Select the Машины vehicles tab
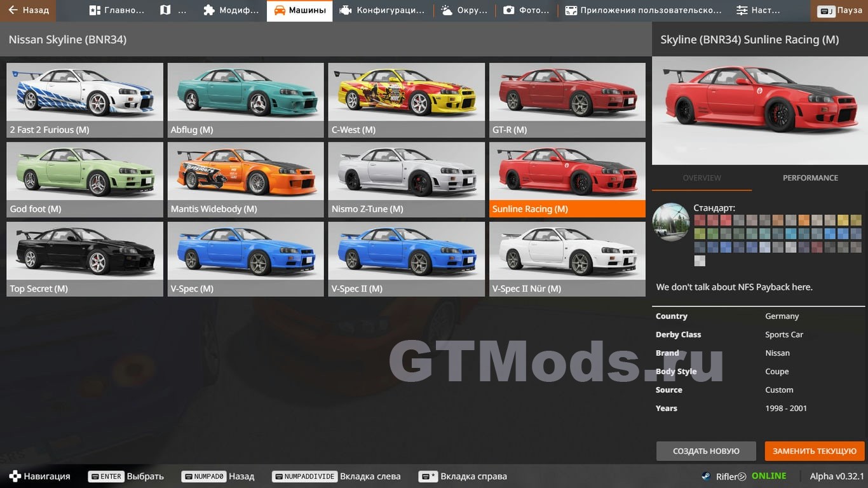Screen dimensions: 868x488 point(299,10)
